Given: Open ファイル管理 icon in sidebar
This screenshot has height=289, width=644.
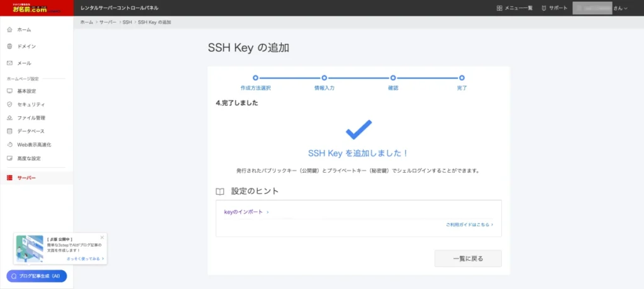Looking at the screenshot, I should point(9,118).
